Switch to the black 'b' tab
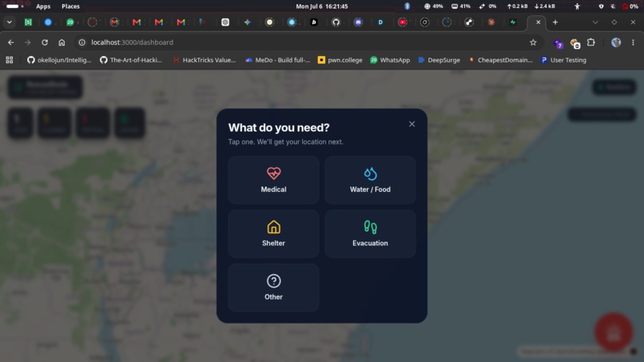Screen dimensions: 644x362 tap(314, 22)
